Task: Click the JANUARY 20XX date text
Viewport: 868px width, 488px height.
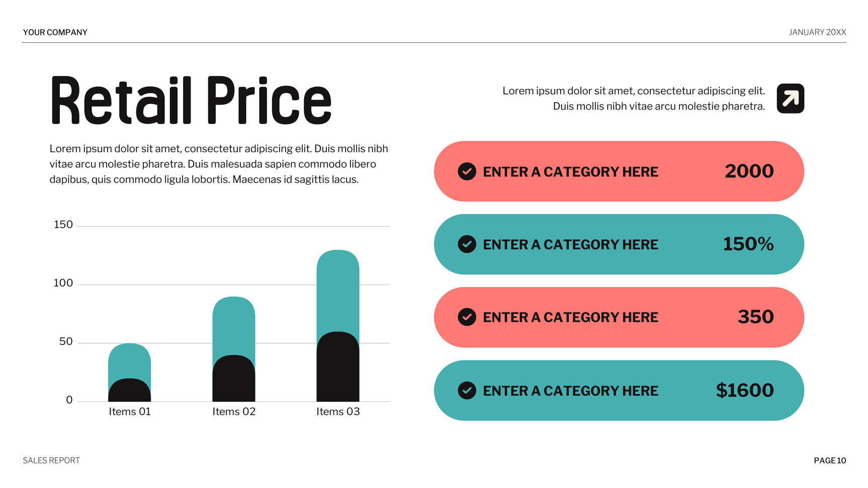Action: pyautogui.click(x=817, y=32)
